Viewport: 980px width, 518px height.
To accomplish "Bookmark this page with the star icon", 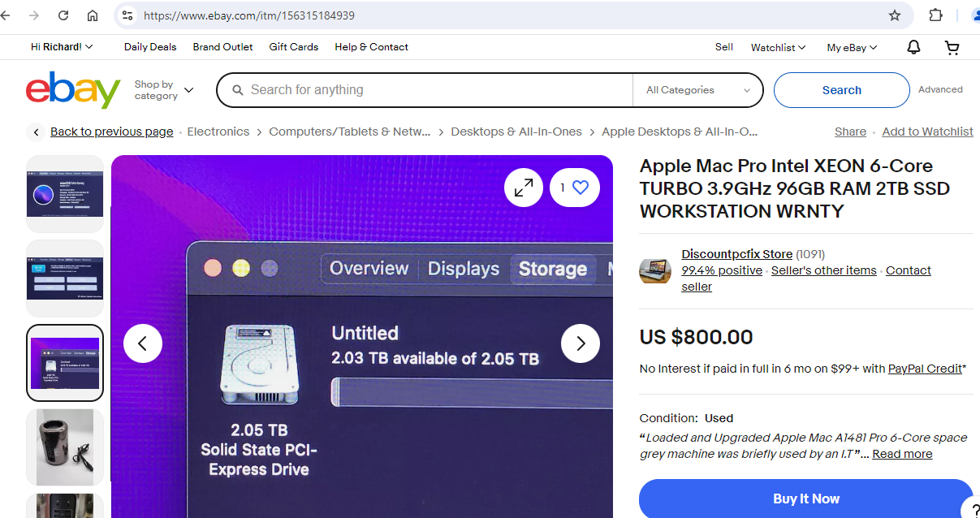I will click(895, 15).
